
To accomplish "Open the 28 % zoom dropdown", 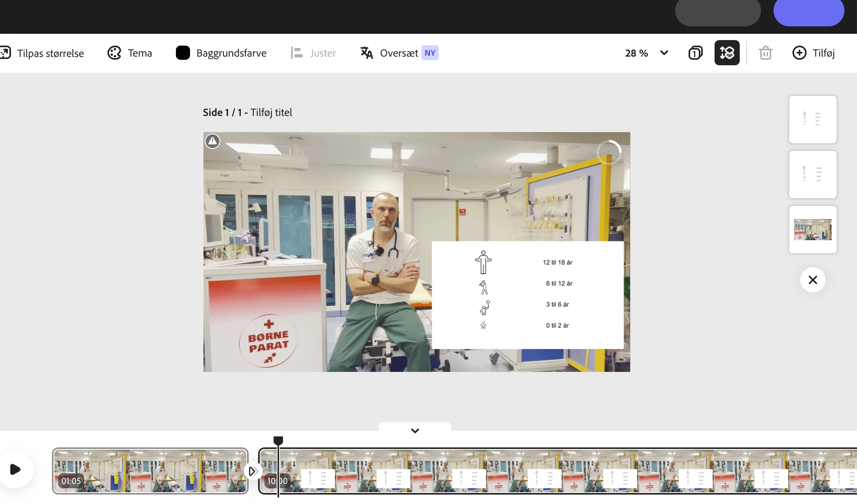I will click(x=636, y=53).
